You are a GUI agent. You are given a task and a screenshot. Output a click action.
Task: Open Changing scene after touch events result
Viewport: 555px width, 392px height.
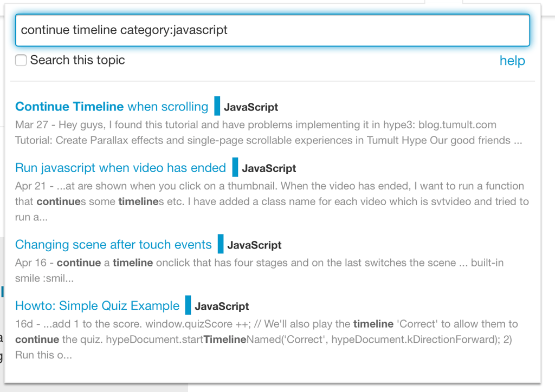(113, 244)
